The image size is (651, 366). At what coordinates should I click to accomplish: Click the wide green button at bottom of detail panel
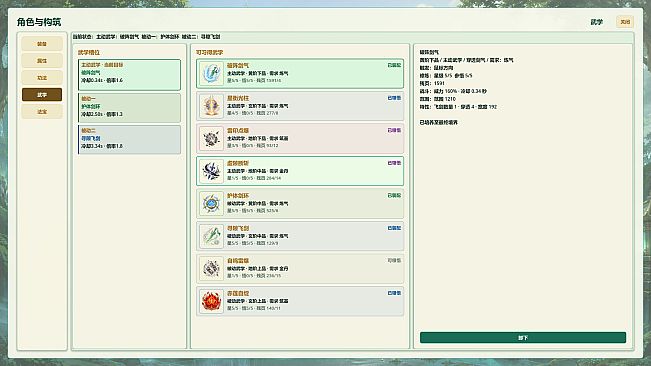pyautogui.click(x=523, y=337)
